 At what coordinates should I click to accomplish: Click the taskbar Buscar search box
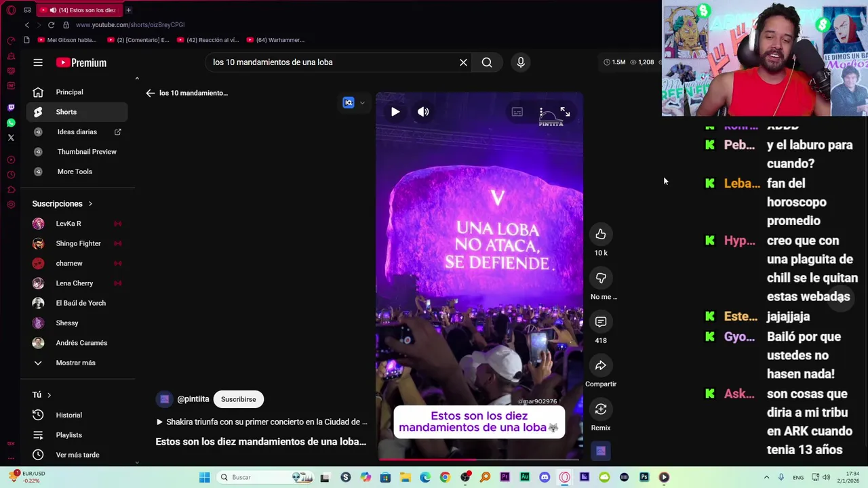click(266, 477)
